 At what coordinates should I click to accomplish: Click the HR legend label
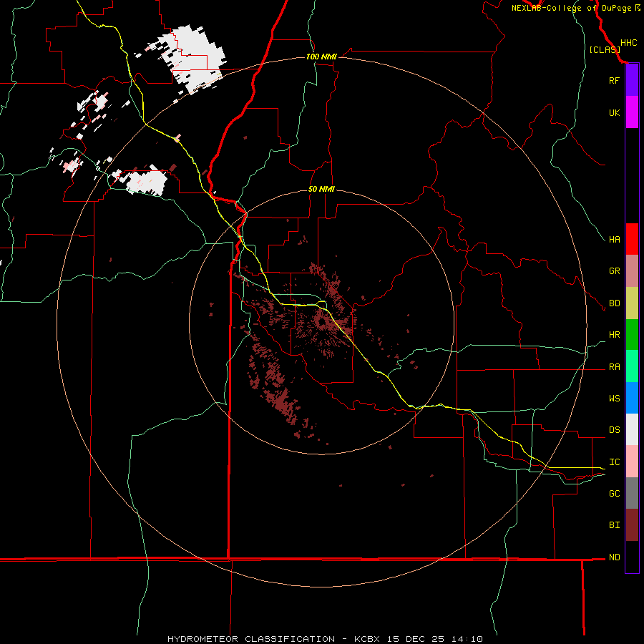click(x=615, y=335)
